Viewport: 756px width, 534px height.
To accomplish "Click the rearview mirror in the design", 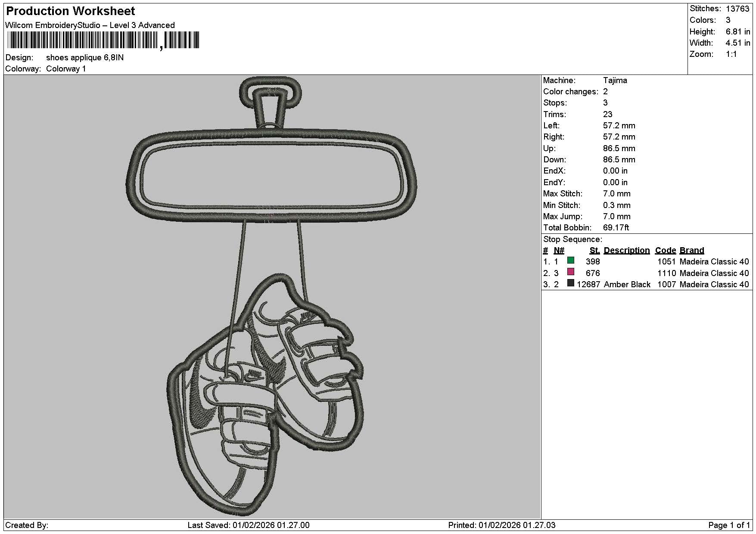I will (x=271, y=177).
